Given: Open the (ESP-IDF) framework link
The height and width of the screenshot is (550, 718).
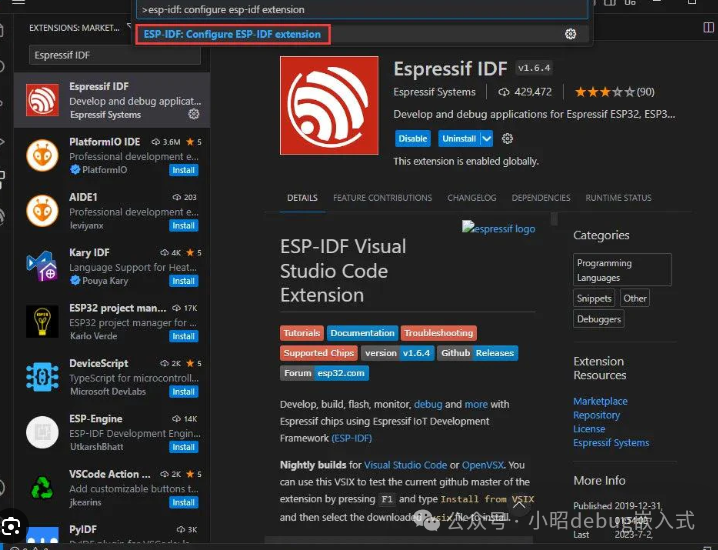Looking at the screenshot, I should (352, 438).
